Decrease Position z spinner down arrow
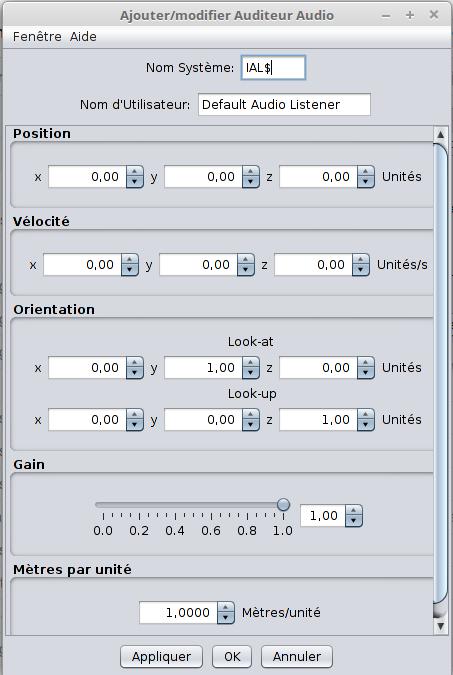The height and width of the screenshot is (675, 453). point(366,182)
